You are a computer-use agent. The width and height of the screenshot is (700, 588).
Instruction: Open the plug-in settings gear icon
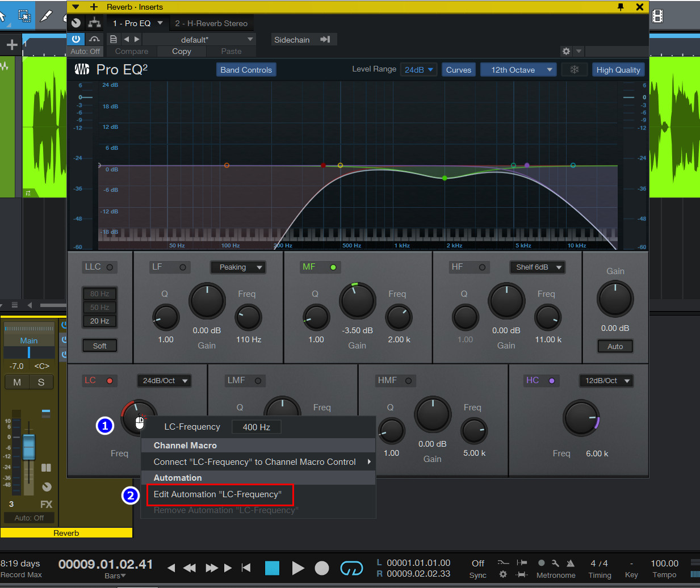[x=566, y=51]
